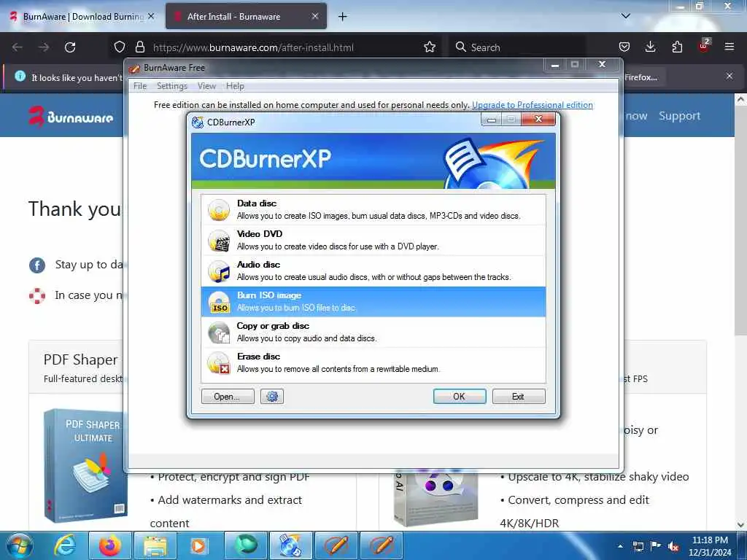Choose the Erase disc option
This screenshot has height=560, width=747.
(373, 363)
